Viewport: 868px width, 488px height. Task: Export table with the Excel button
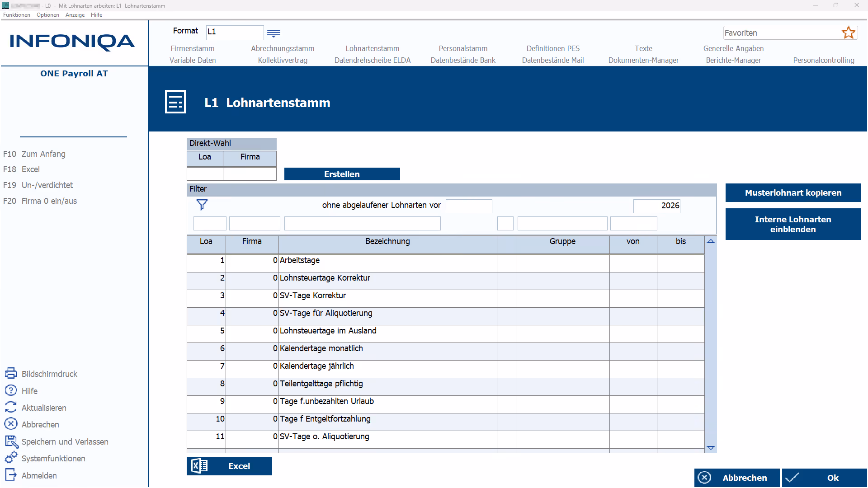(229, 466)
